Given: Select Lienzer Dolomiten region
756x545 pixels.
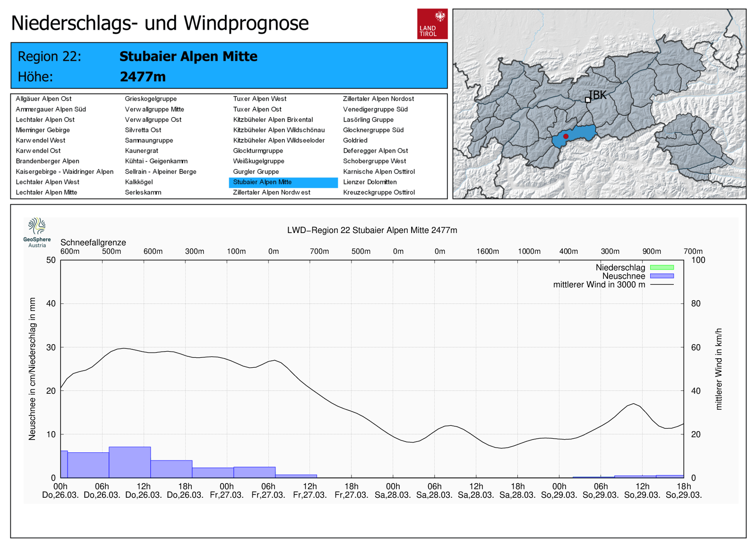Looking at the screenshot, I should click(369, 182).
